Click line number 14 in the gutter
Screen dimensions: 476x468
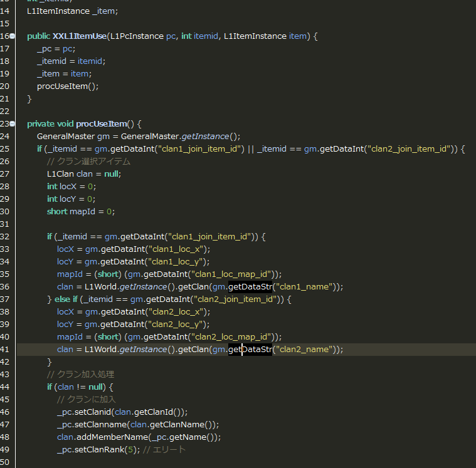(x=5, y=11)
